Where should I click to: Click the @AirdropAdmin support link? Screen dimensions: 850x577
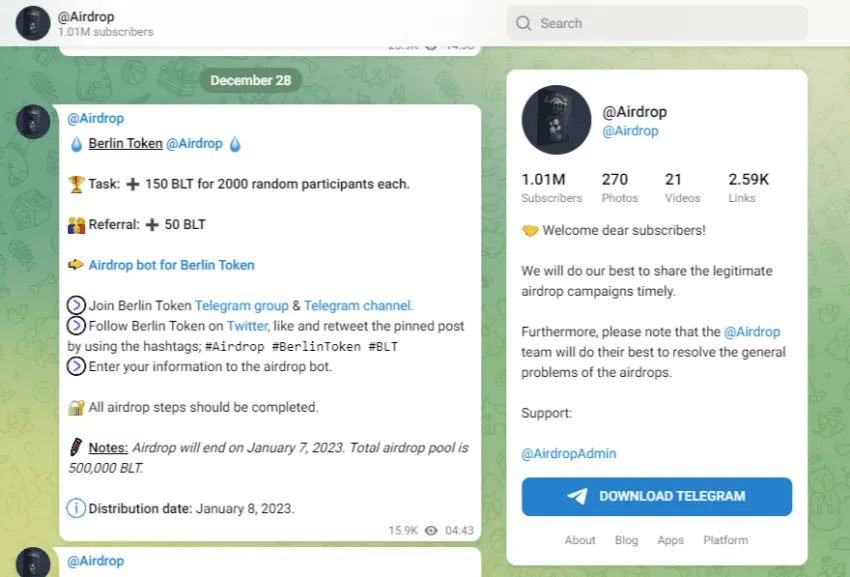point(569,453)
